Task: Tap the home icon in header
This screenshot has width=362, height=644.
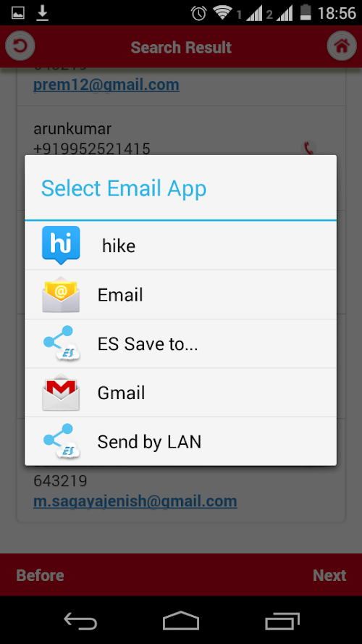Action: click(x=342, y=46)
